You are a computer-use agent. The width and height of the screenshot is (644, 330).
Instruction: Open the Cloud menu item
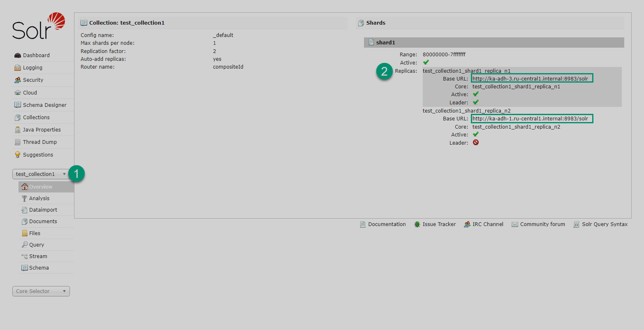43,93
